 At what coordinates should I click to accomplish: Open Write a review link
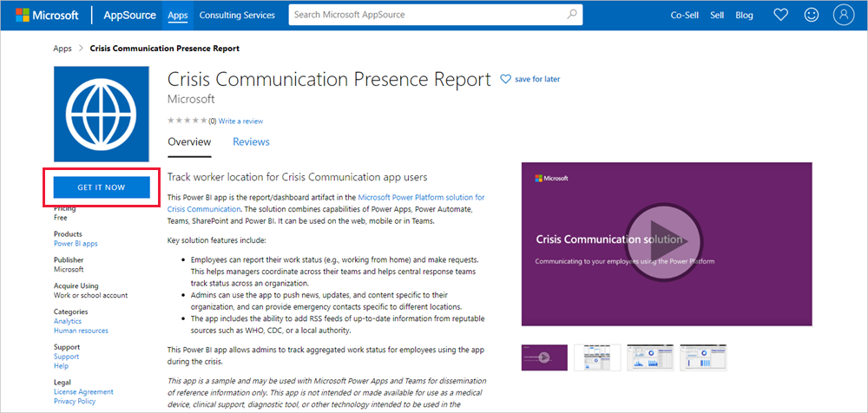tap(240, 121)
